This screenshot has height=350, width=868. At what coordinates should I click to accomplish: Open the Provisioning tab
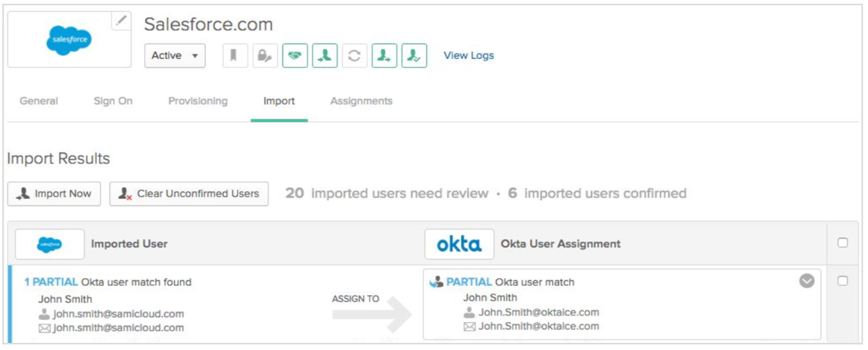point(198,101)
